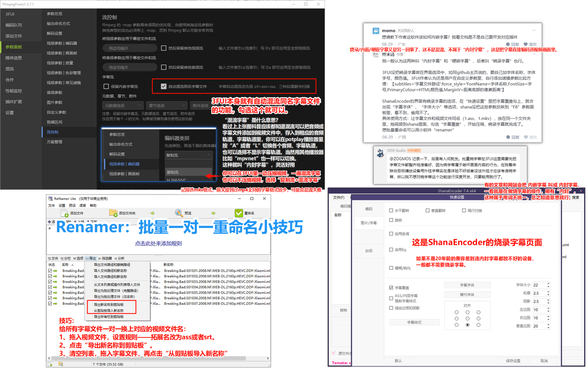Click the 选项 (Options) toolbar icon
Image resolution: width=588 pixels, height=368 pixels.
tap(79, 258)
